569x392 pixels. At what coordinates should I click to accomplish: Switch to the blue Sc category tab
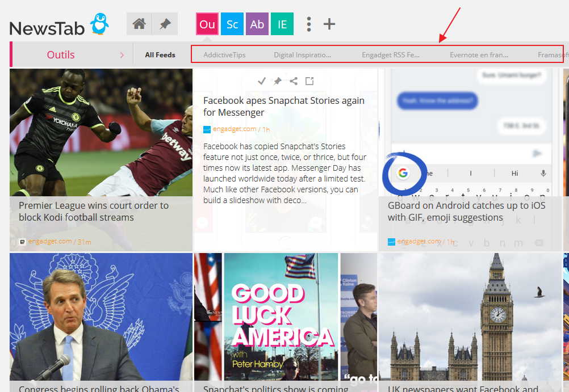click(232, 24)
